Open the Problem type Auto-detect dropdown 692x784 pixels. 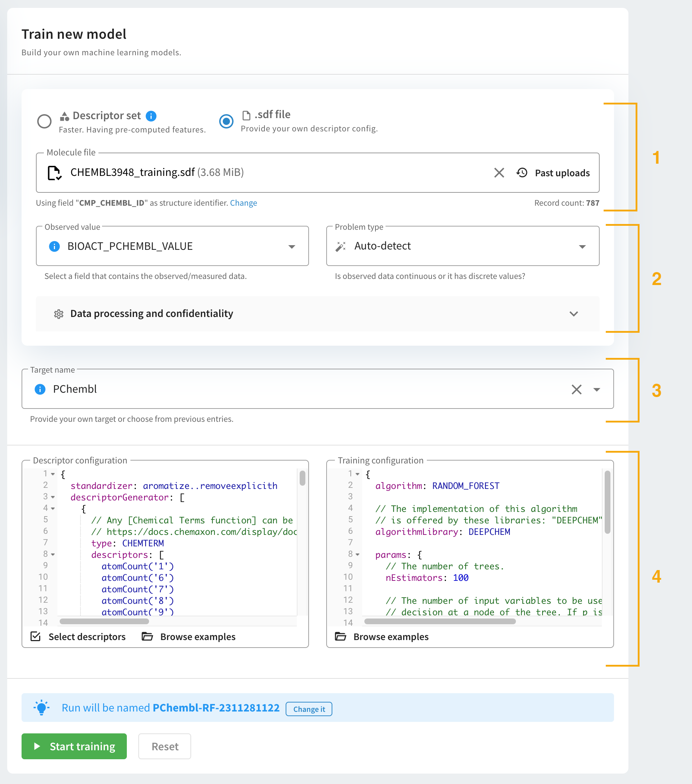[x=582, y=247]
